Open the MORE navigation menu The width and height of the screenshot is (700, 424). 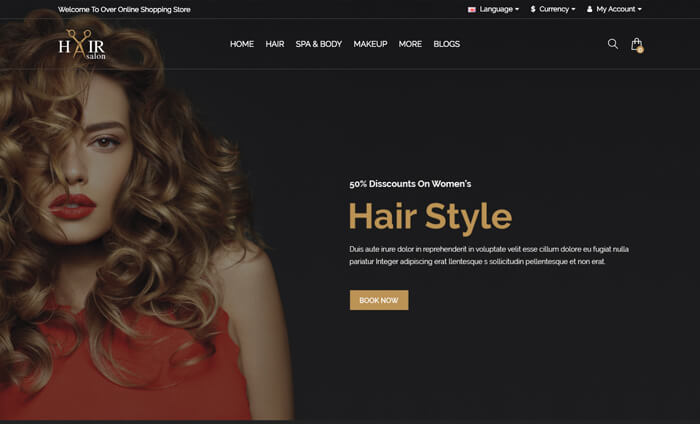[x=410, y=44]
